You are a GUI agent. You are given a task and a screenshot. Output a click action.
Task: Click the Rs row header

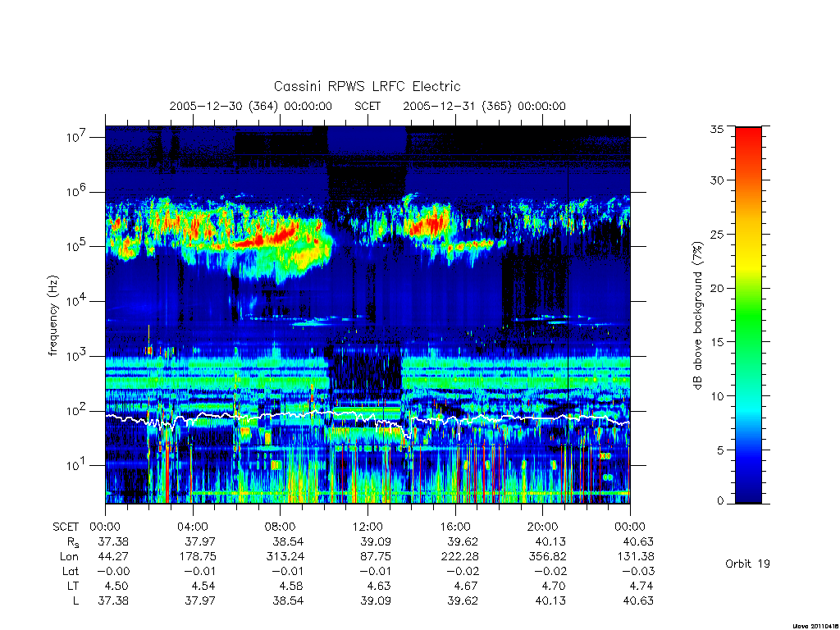pos(72,543)
